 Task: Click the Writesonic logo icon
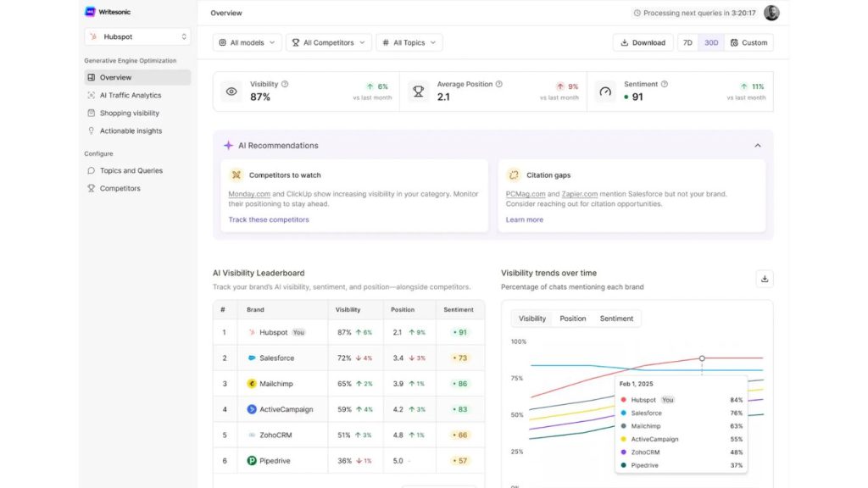click(x=90, y=12)
